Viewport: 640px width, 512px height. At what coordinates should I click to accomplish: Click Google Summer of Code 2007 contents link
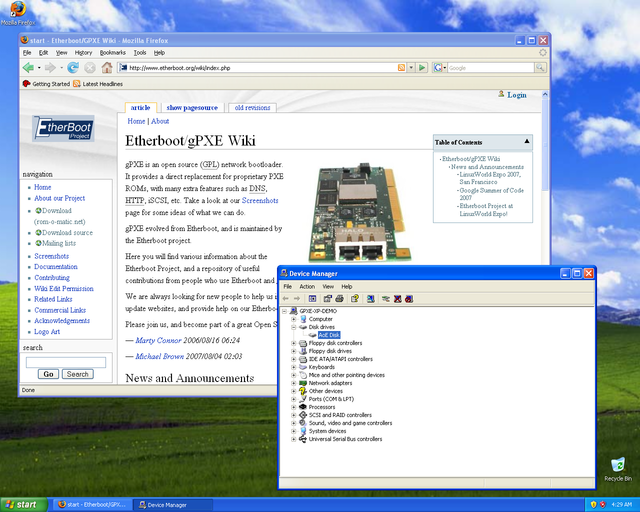pos(491,194)
